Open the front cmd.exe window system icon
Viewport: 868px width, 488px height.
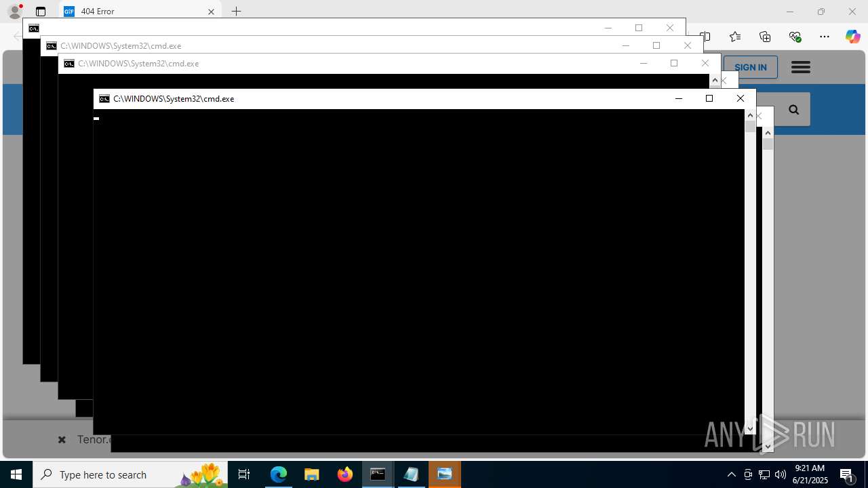point(104,99)
